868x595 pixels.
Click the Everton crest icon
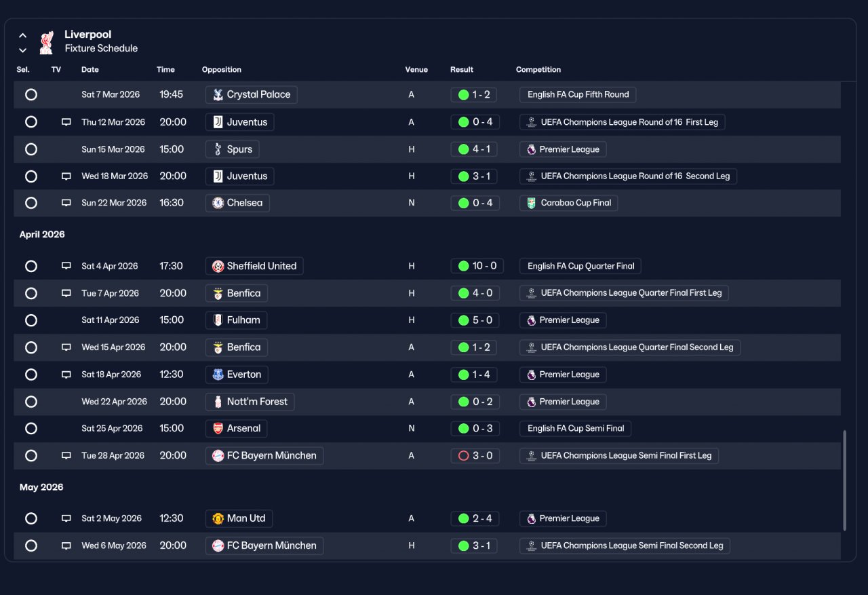pos(218,375)
